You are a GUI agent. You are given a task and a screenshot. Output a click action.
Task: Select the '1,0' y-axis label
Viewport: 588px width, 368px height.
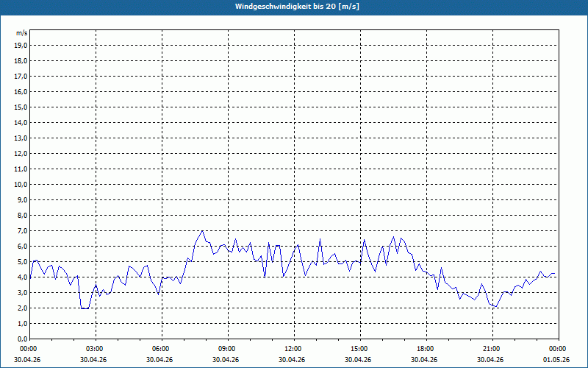(23, 323)
